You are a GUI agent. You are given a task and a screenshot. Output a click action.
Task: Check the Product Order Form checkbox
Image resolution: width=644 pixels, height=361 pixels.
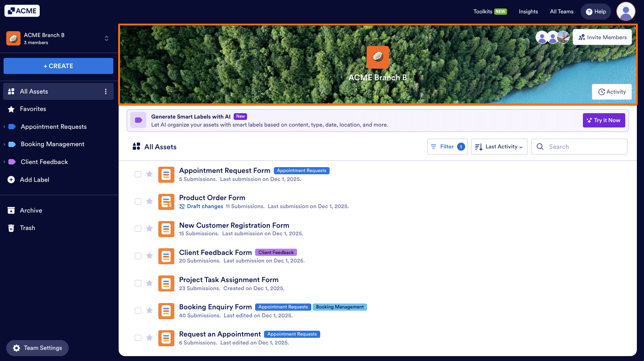click(138, 201)
